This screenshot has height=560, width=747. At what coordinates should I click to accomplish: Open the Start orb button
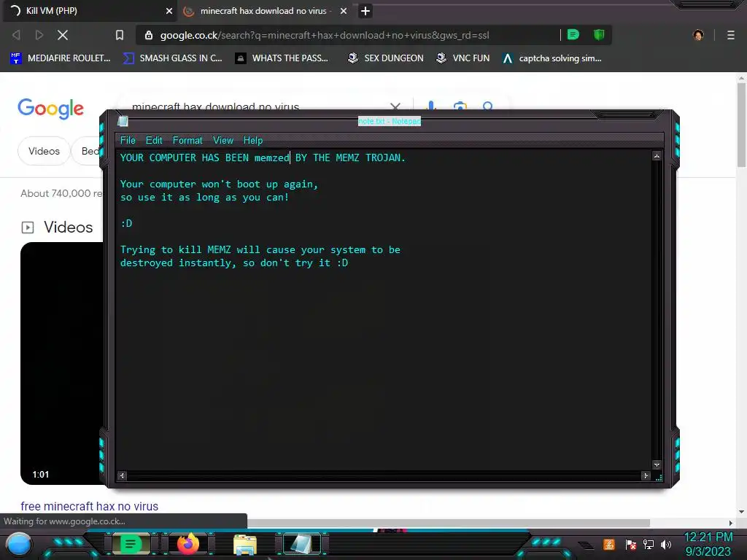click(18, 544)
